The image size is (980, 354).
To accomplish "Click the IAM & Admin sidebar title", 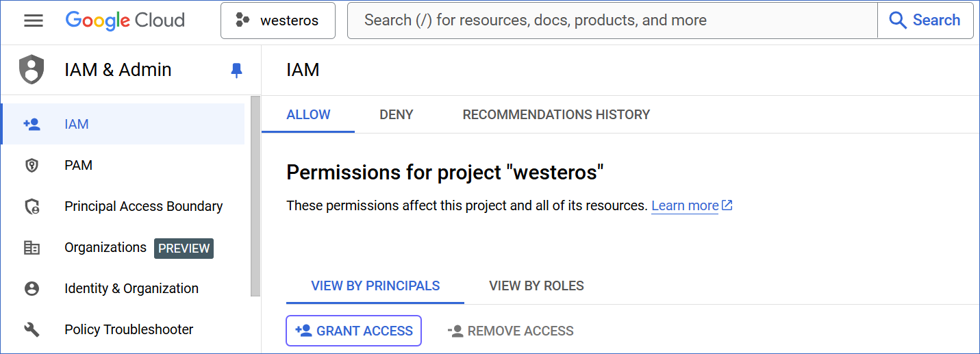I will pos(118,70).
